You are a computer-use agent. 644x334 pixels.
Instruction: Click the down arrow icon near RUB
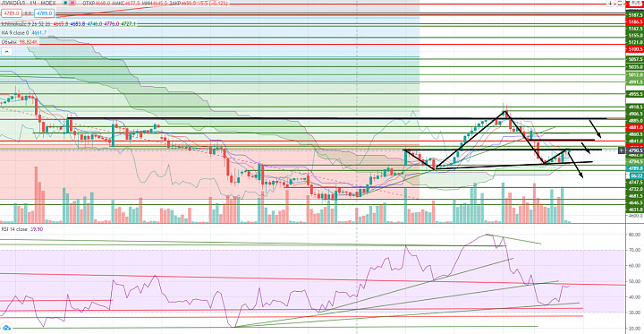tap(610, 3)
